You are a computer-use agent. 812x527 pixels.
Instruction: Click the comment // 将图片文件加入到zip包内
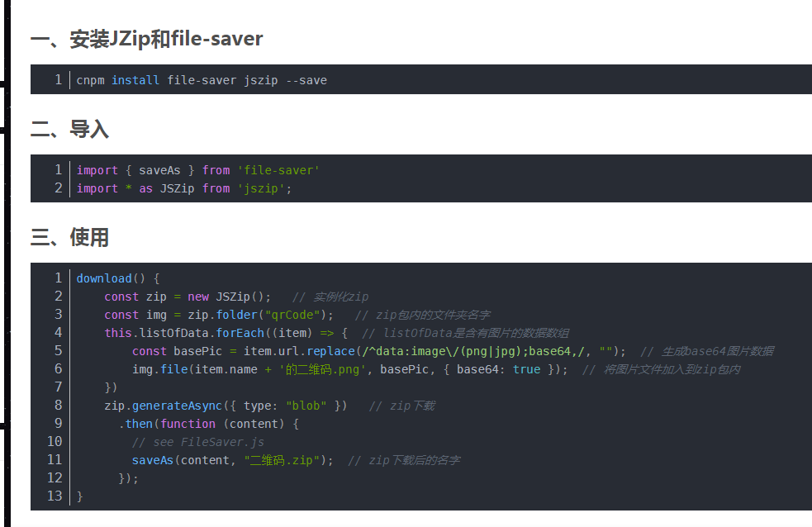(662, 369)
